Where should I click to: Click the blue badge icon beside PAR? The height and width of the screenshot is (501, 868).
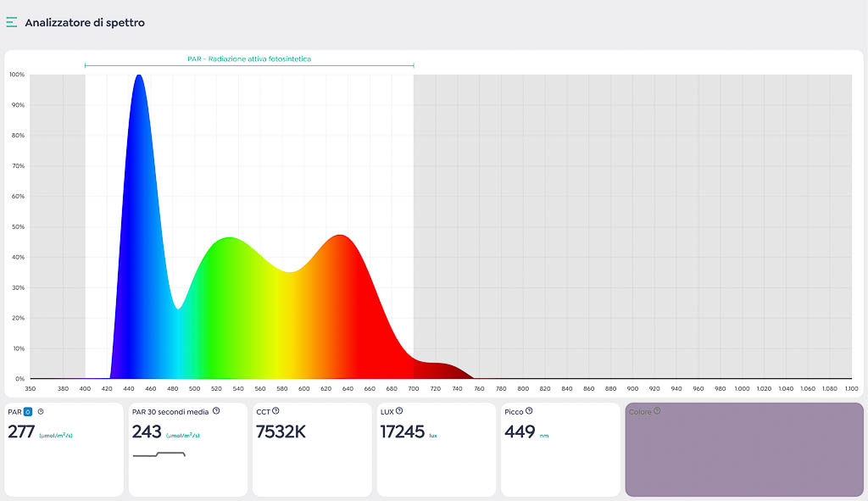(28, 411)
